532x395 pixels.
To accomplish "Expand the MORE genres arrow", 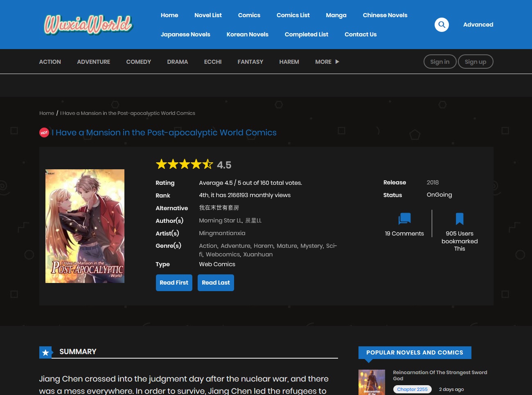I will pyautogui.click(x=337, y=62).
